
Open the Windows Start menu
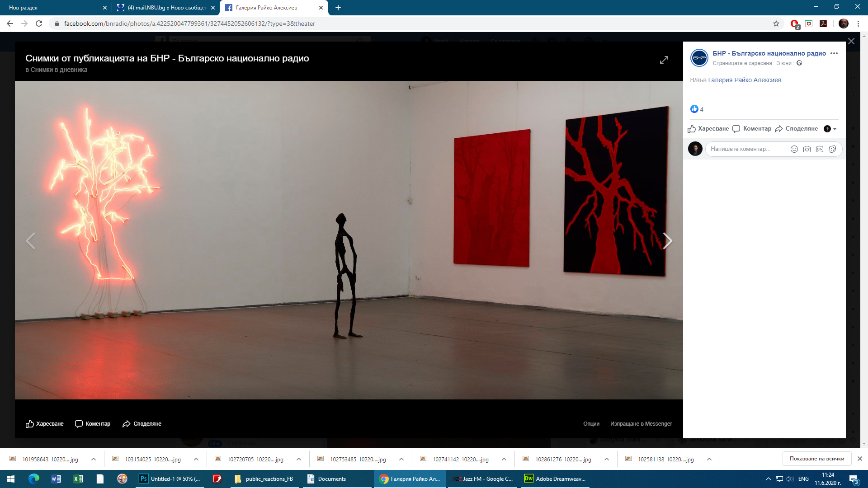coord(11,479)
